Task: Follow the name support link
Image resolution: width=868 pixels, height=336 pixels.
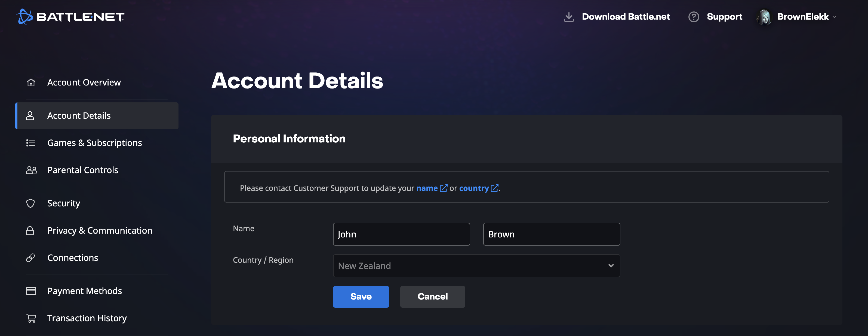Action: point(427,188)
